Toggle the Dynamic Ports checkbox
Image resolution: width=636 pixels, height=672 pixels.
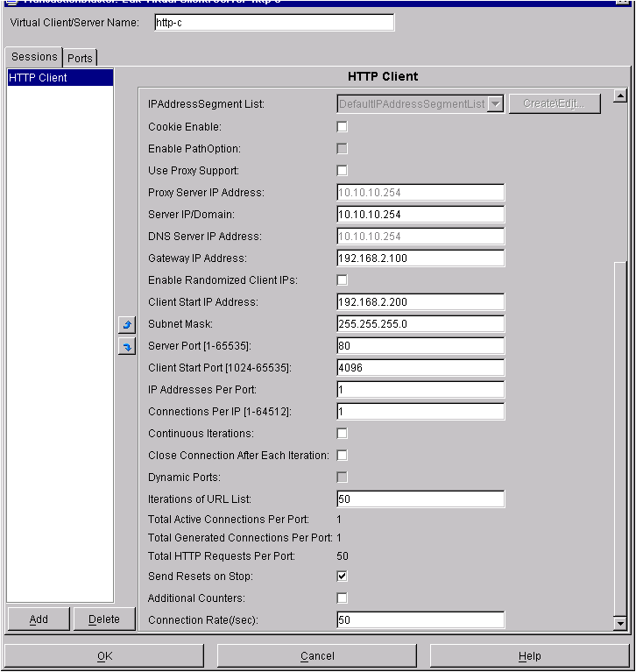pos(342,477)
